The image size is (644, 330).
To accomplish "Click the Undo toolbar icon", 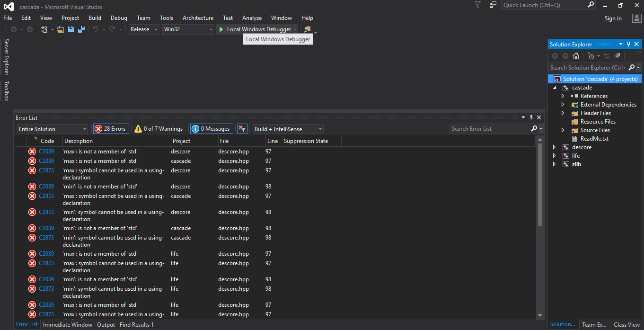I will tap(96, 29).
